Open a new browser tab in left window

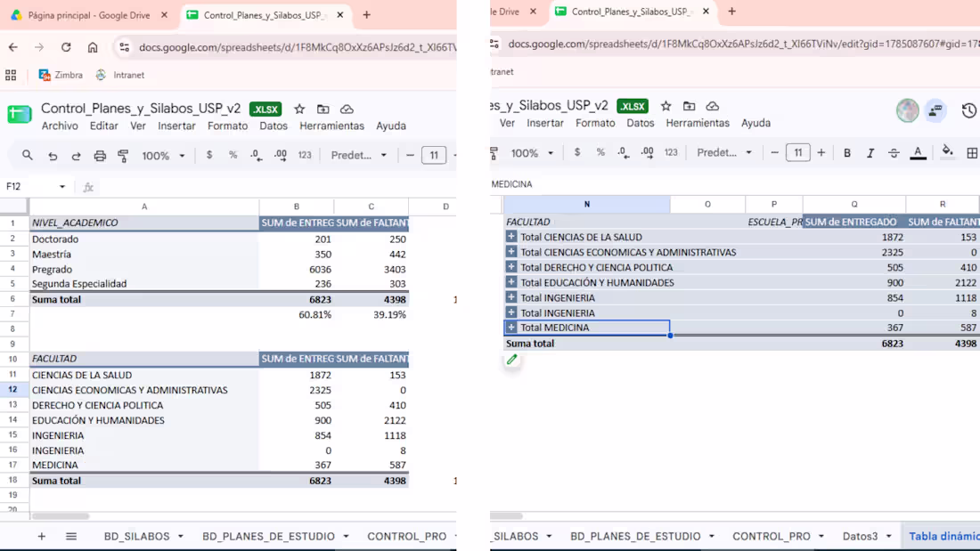pyautogui.click(x=367, y=15)
